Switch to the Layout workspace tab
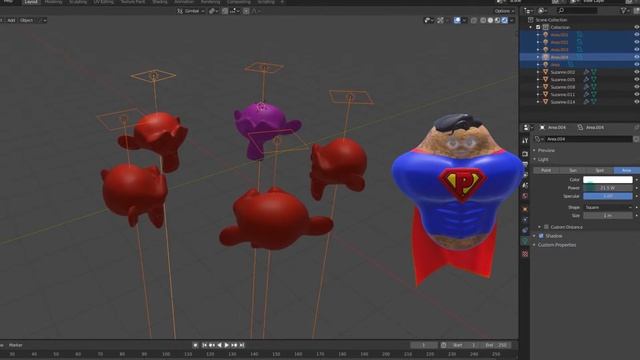Image resolution: width=640 pixels, height=360 pixels. (x=31, y=2)
